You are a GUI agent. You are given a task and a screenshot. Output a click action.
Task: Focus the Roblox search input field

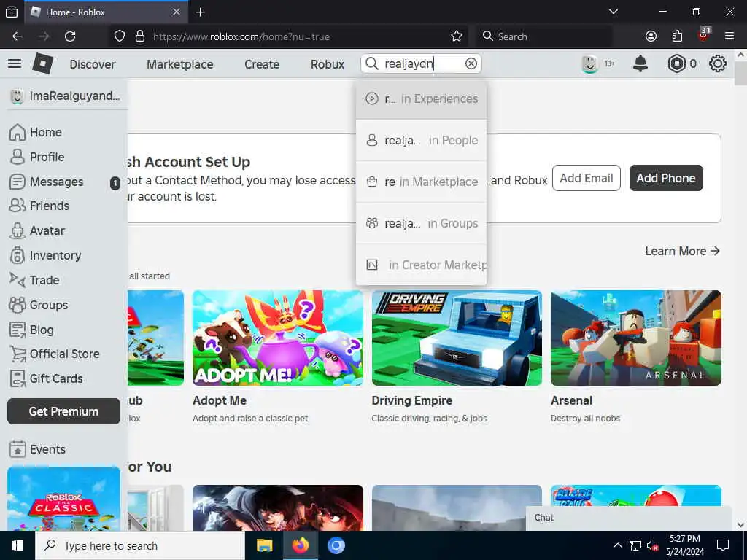pos(422,63)
